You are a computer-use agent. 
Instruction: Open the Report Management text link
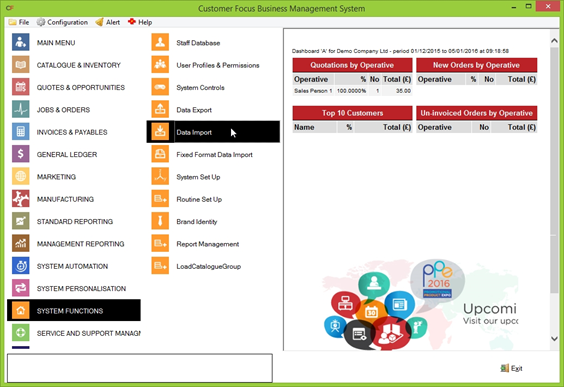coord(208,244)
